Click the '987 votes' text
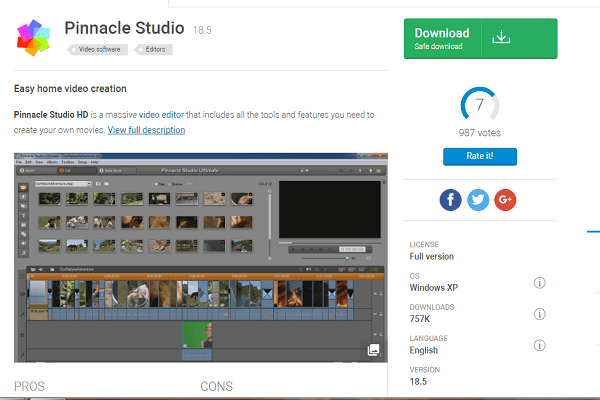Viewport: 600px width, 400px height. (x=480, y=133)
